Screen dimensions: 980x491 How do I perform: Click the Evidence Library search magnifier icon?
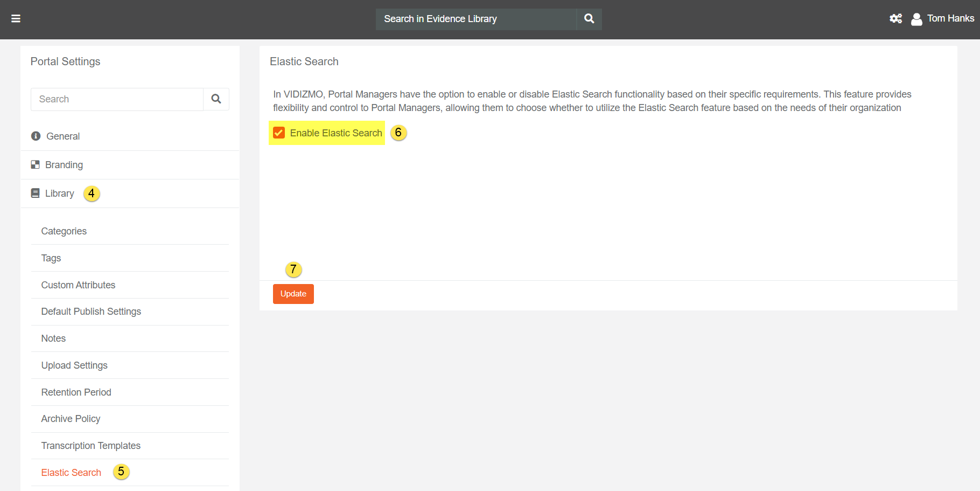[589, 19]
